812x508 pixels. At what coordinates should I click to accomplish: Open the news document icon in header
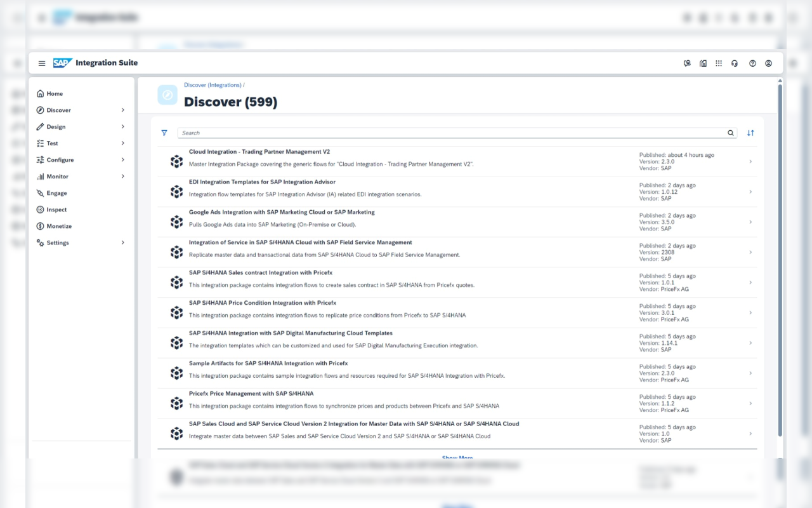(x=703, y=63)
